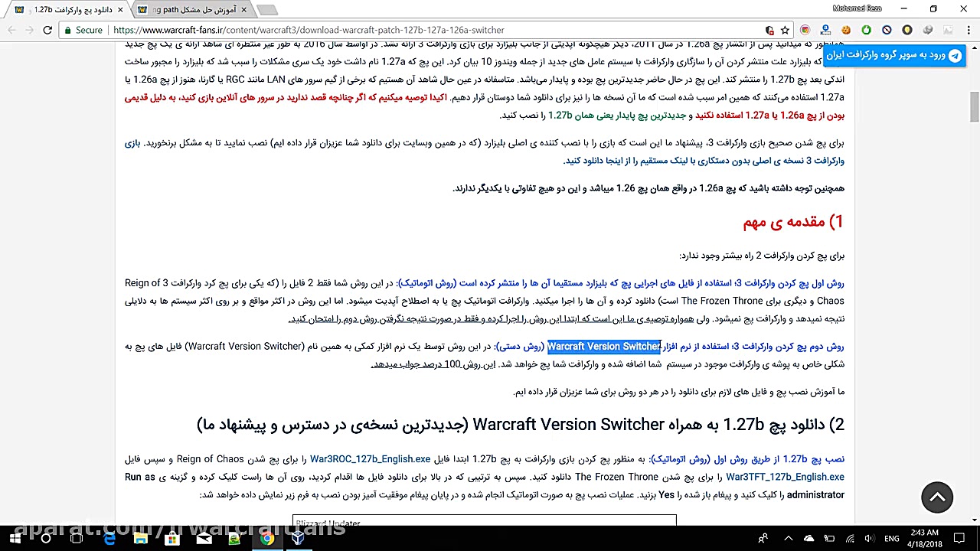Viewport: 980px width, 551px height.
Task: Go back using the browser back arrow
Action: click(x=11, y=30)
